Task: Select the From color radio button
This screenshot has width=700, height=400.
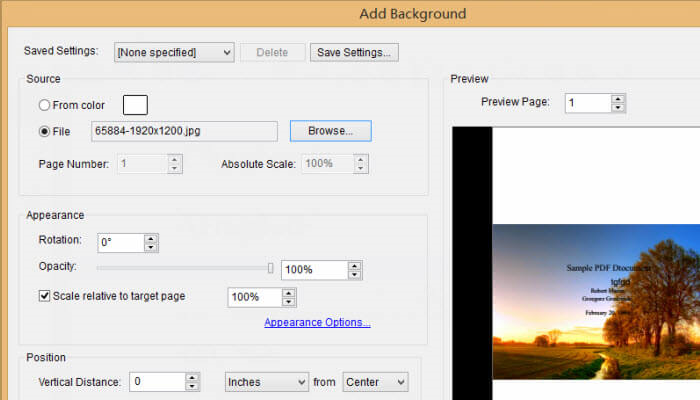Action: click(44, 105)
